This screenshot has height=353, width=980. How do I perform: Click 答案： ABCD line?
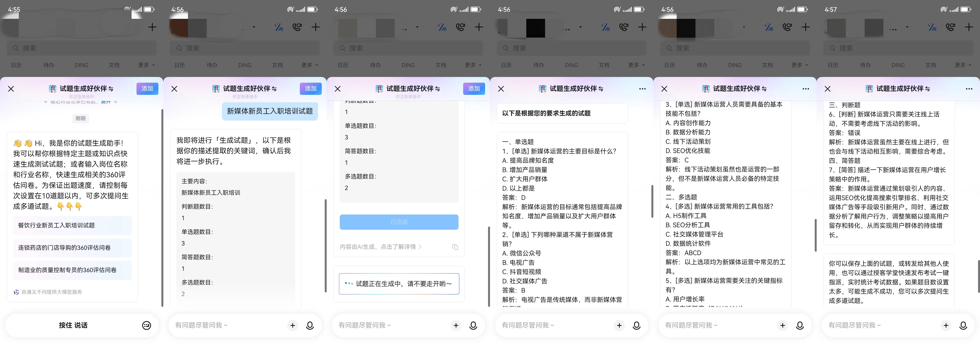(683, 253)
